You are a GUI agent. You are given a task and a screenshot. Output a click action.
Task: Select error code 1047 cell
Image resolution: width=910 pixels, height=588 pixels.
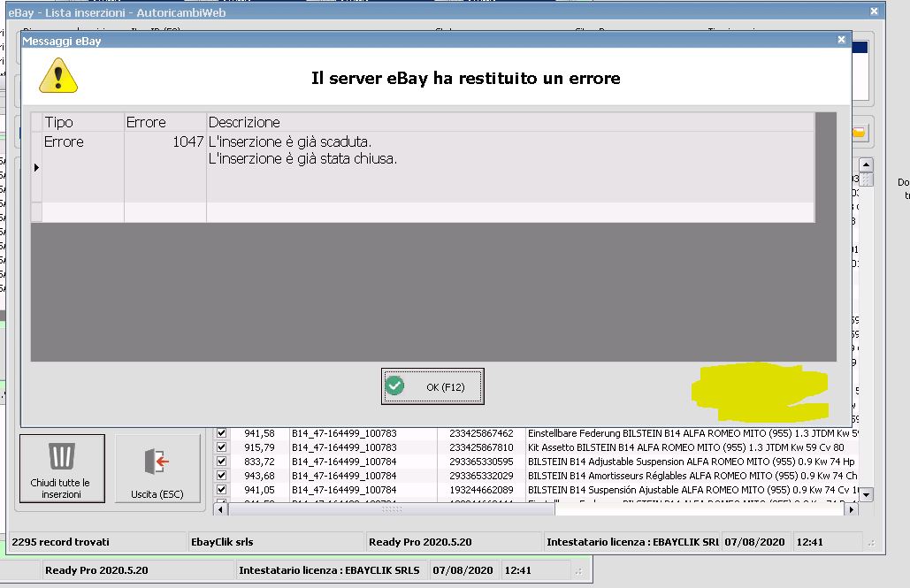164,166
